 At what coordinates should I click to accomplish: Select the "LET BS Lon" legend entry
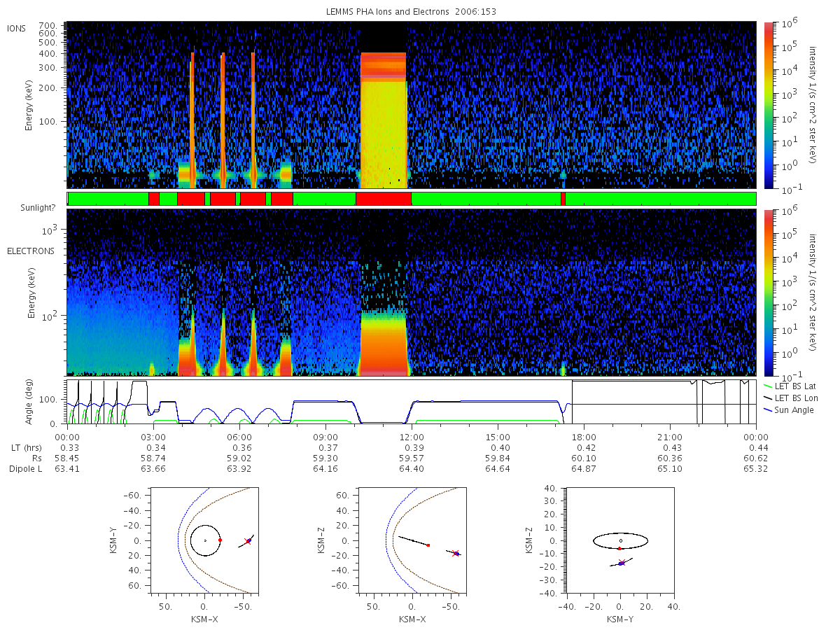[791, 398]
